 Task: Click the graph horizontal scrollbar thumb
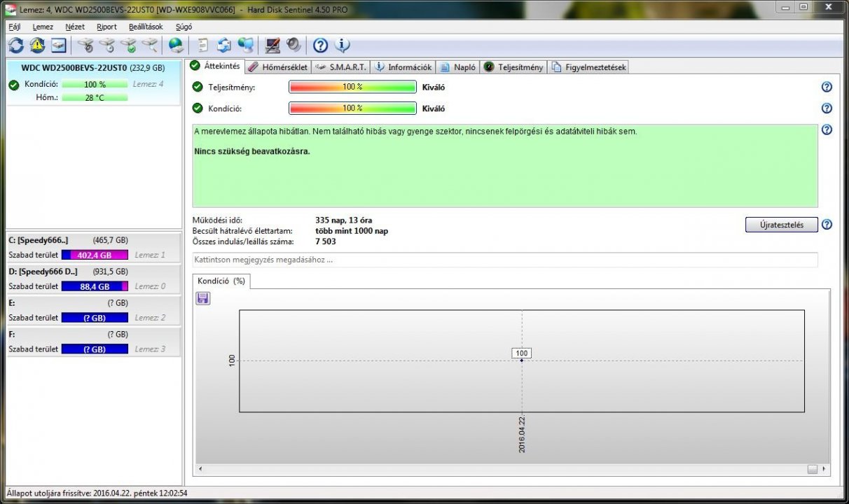(x=813, y=469)
